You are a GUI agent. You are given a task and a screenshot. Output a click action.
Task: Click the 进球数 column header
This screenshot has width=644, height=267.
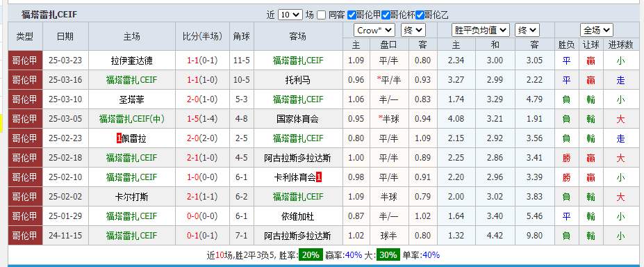point(620,44)
